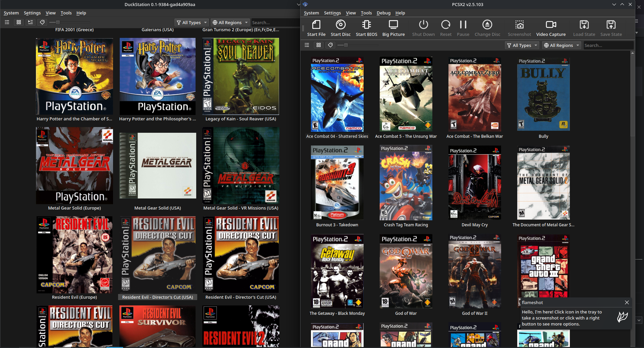Open All Regions dropdown in DuckStation
The height and width of the screenshot is (348, 644).
point(230,22)
